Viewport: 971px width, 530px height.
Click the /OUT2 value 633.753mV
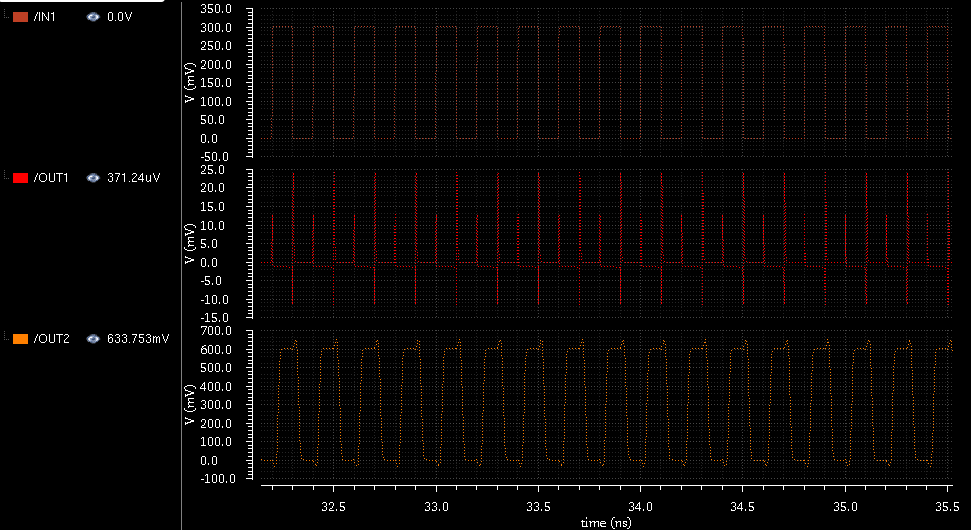coord(137,339)
